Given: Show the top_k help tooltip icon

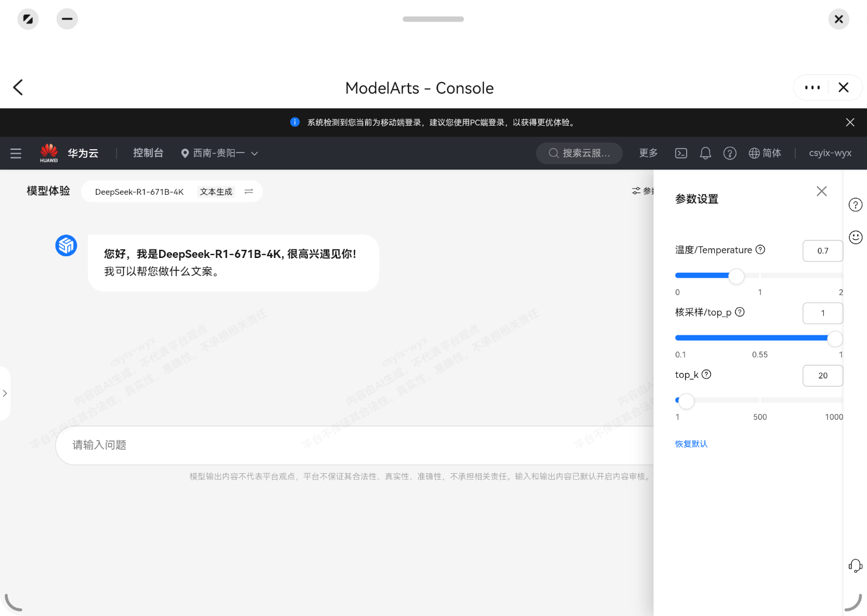Looking at the screenshot, I should click(x=707, y=374).
